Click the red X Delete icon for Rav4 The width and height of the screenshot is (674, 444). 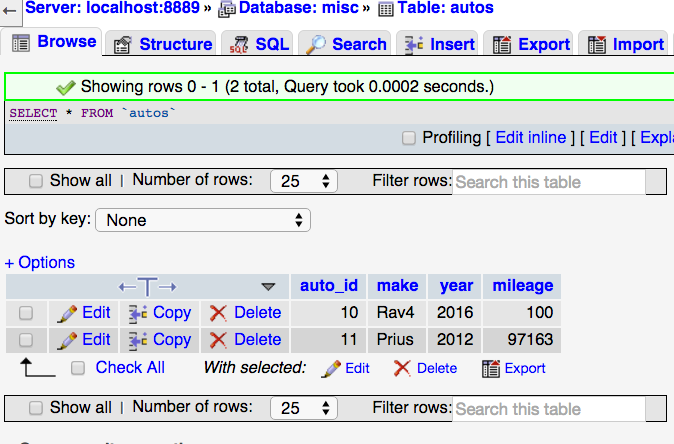[x=218, y=313]
